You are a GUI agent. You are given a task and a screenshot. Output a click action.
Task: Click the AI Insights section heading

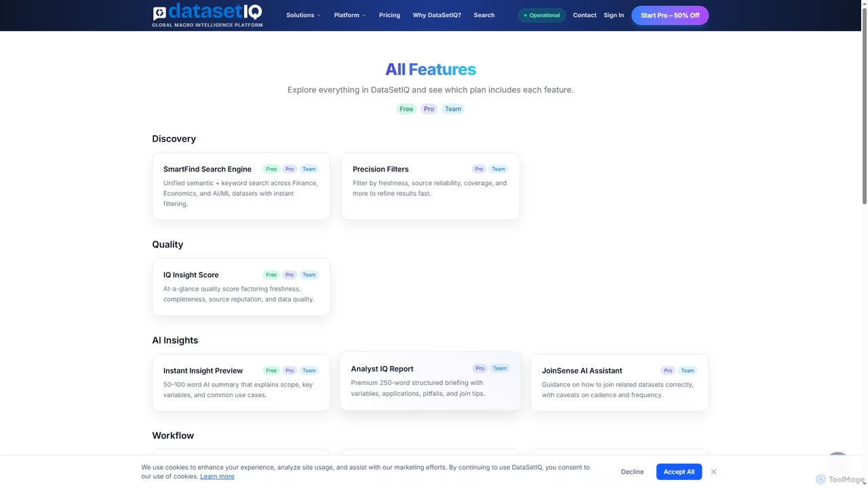tap(175, 340)
